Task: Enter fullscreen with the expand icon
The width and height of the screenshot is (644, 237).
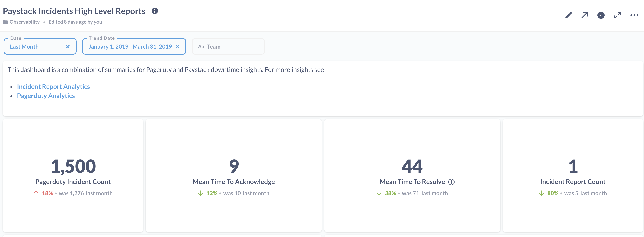Action: point(618,15)
